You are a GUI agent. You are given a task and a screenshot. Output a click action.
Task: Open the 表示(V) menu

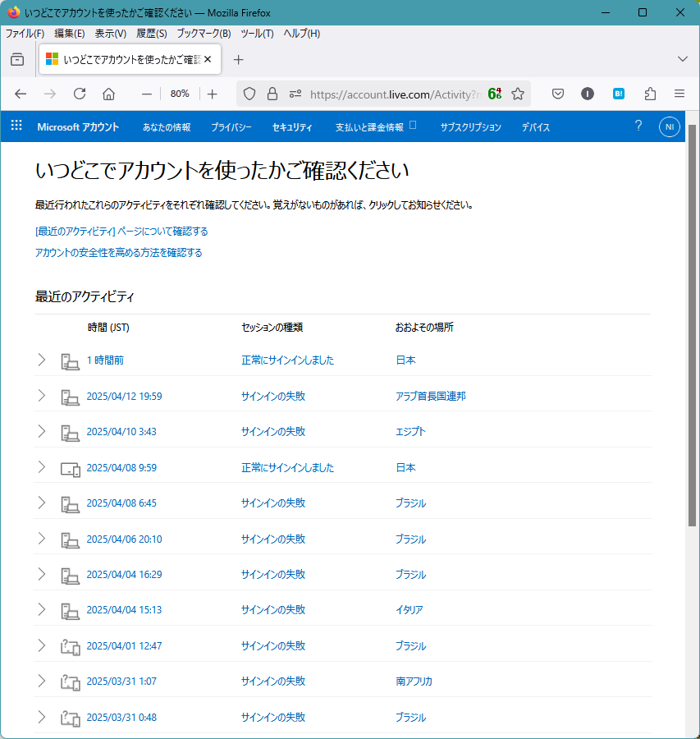point(111,34)
